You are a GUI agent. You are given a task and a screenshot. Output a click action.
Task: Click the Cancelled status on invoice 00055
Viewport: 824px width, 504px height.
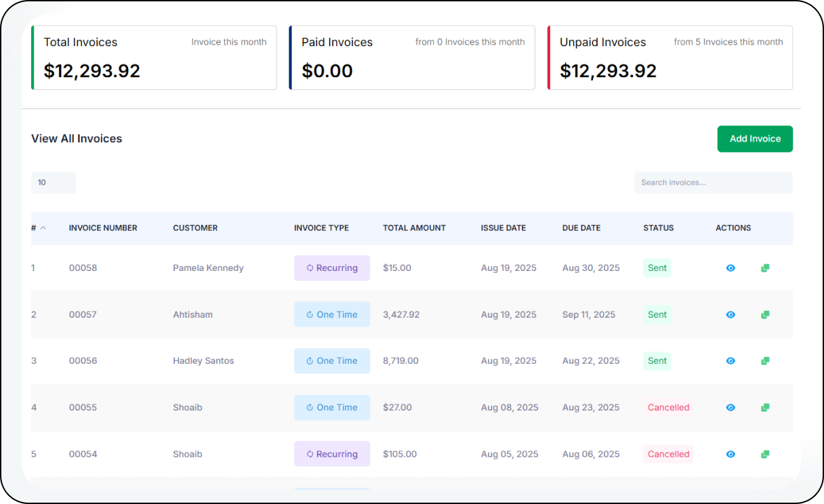click(x=668, y=408)
